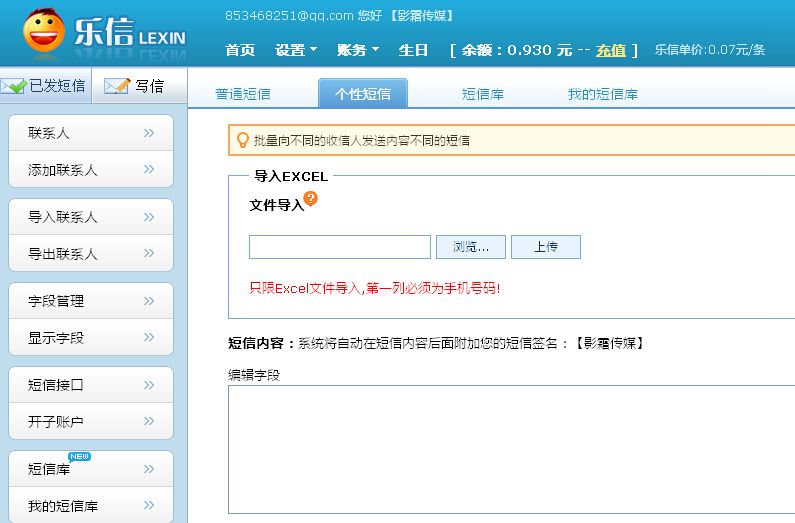
Task: Click the chevron beside 导入联系人
Action: 149,217
